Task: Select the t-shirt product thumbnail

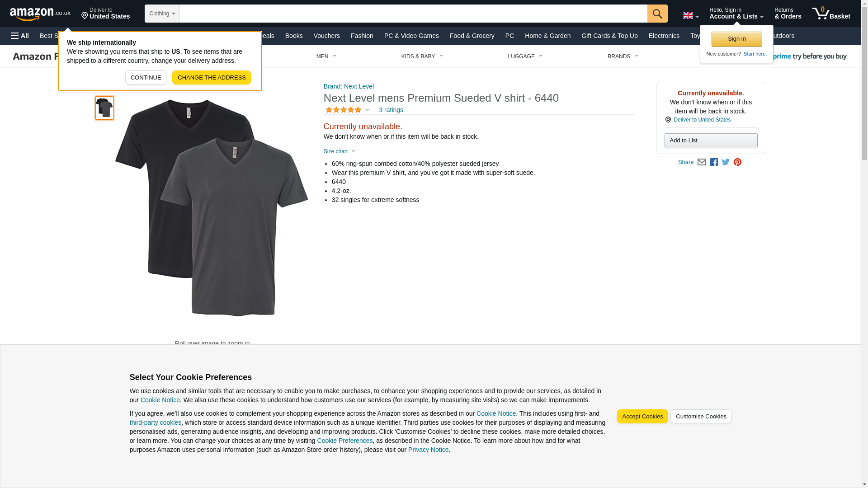Action: coord(104,108)
